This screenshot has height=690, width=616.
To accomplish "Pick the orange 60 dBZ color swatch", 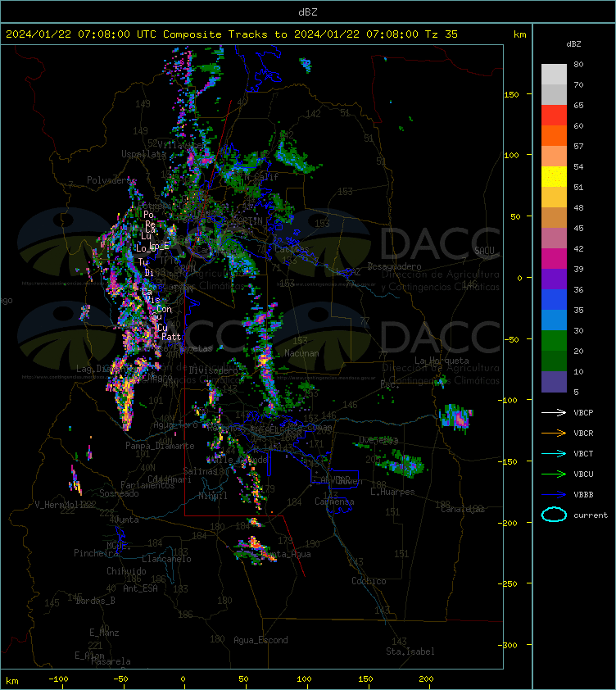I will coord(554,135).
